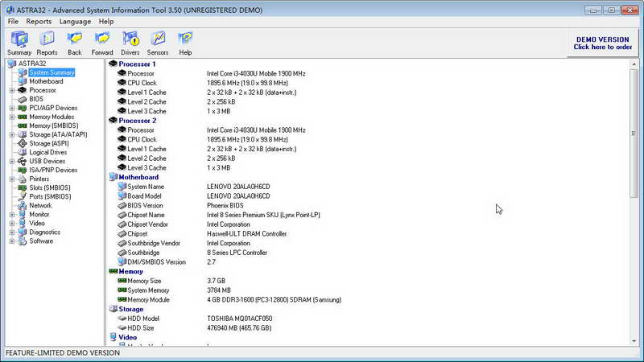Select System Summary in the tree
Image resolution: width=644 pixels, height=362 pixels.
coord(52,72)
